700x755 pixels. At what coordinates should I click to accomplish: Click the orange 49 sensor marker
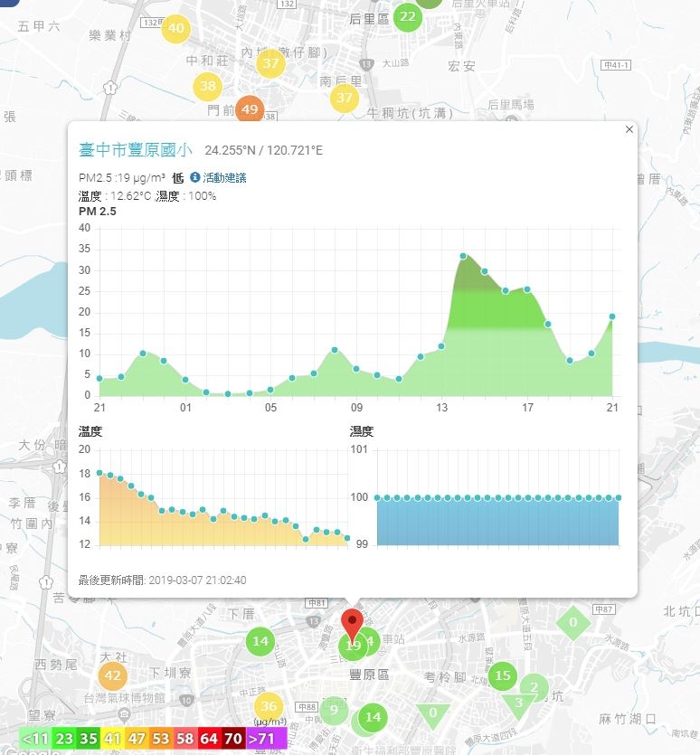coord(250,109)
